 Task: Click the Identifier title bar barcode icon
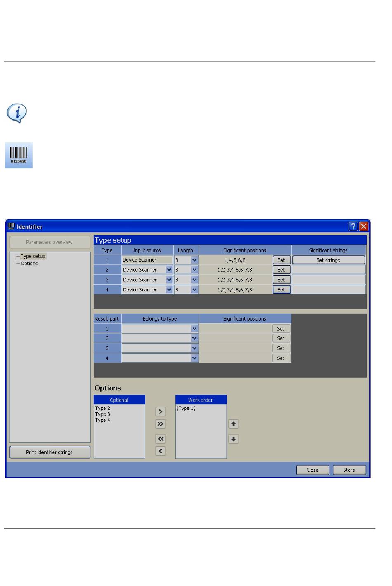click(11, 226)
